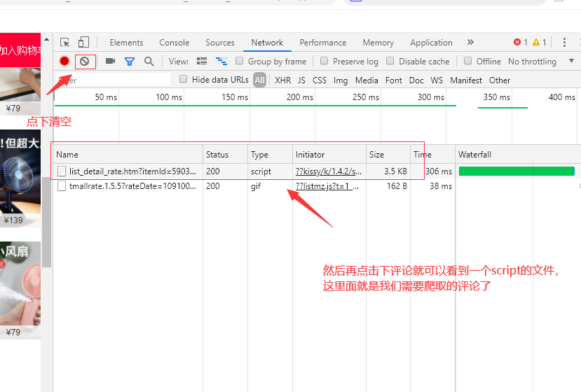Open the Memory tab
This screenshot has width=581, height=392.
[378, 43]
